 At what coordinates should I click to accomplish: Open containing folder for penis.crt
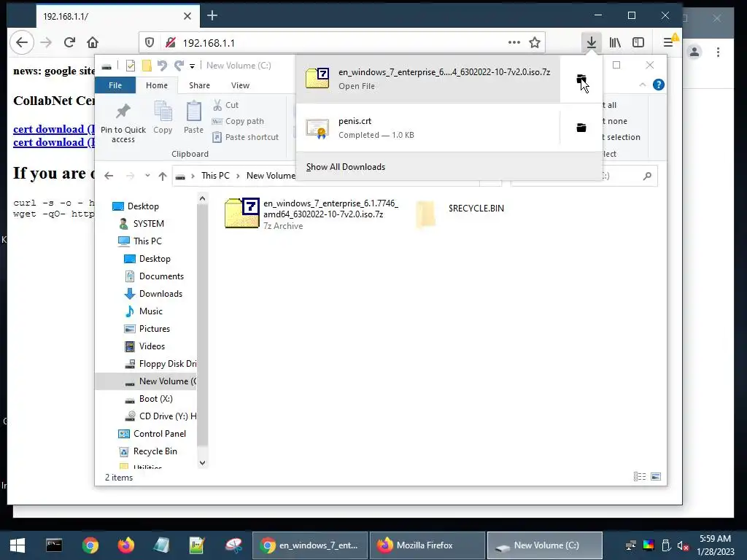click(581, 128)
